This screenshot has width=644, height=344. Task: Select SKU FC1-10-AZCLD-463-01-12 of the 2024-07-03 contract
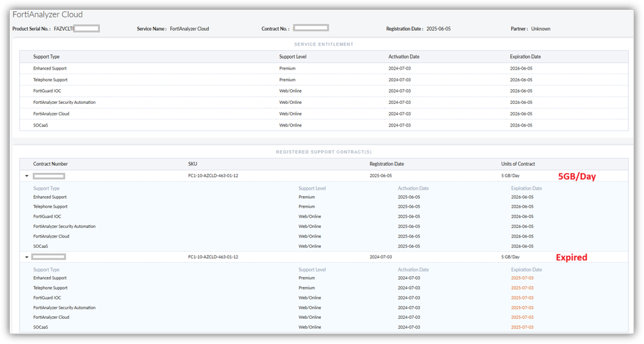213,257
